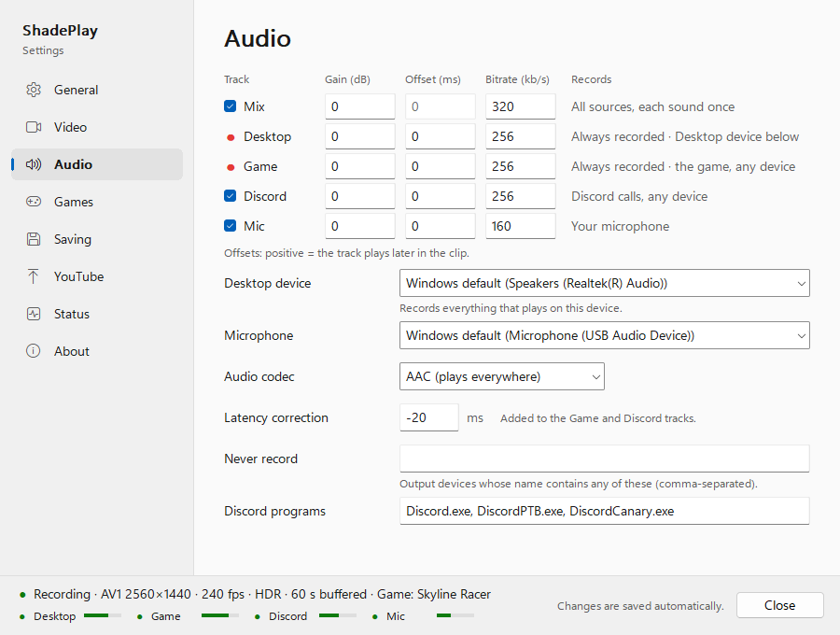Click the Games controller icon
Viewport: 840px width, 635px height.
(x=34, y=202)
